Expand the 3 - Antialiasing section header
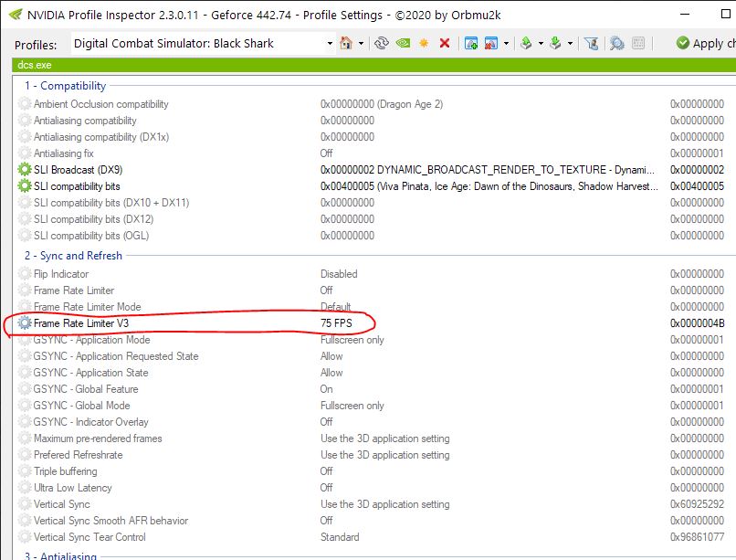The width and height of the screenshot is (736, 560). pos(60,555)
